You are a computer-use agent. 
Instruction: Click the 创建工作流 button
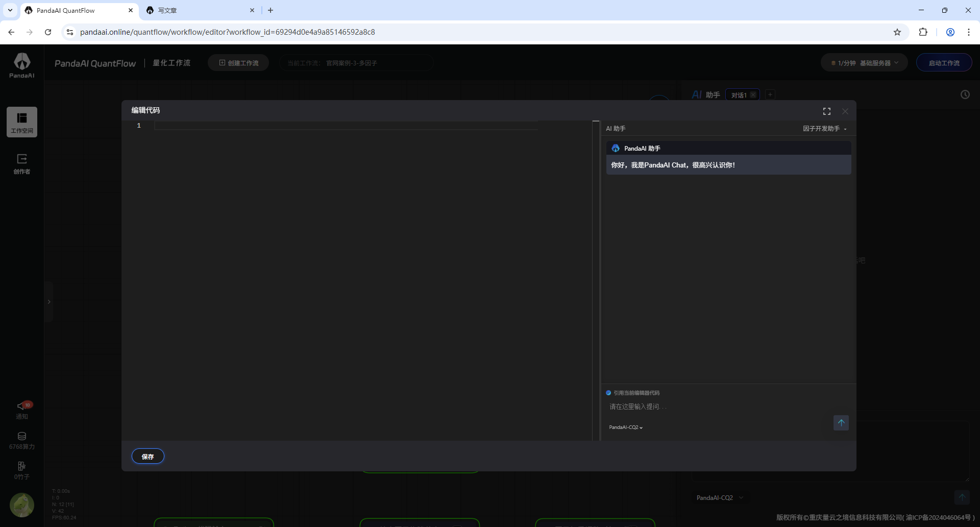tap(238, 63)
